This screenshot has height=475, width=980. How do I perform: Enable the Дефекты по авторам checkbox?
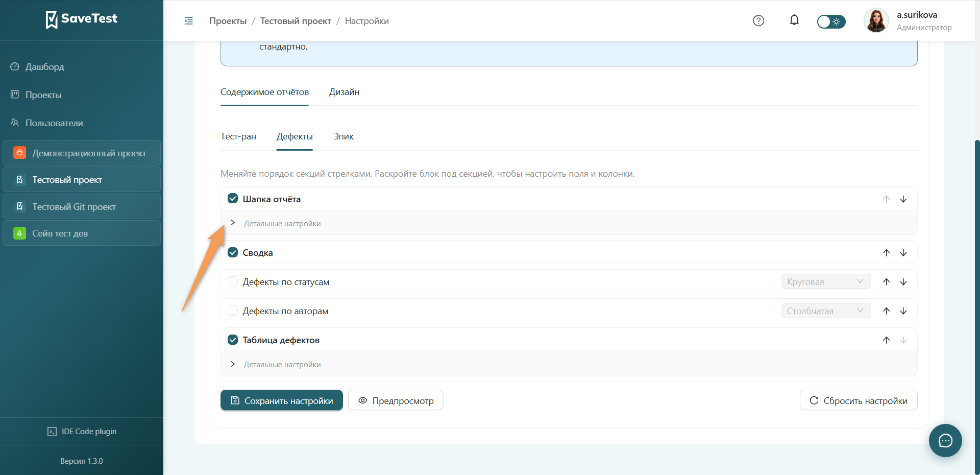(x=233, y=311)
